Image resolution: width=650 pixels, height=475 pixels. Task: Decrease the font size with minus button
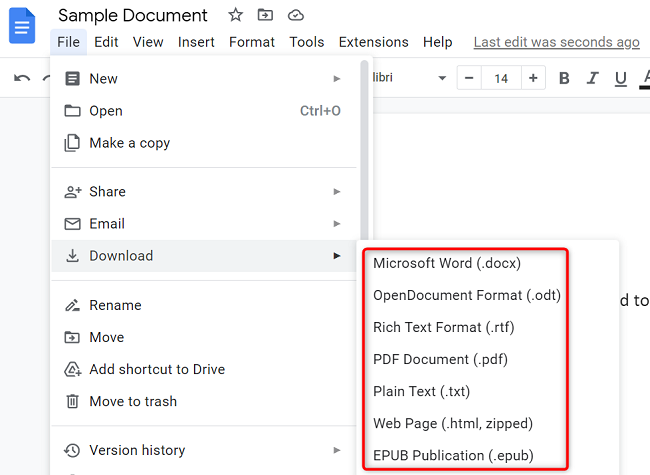point(468,78)
